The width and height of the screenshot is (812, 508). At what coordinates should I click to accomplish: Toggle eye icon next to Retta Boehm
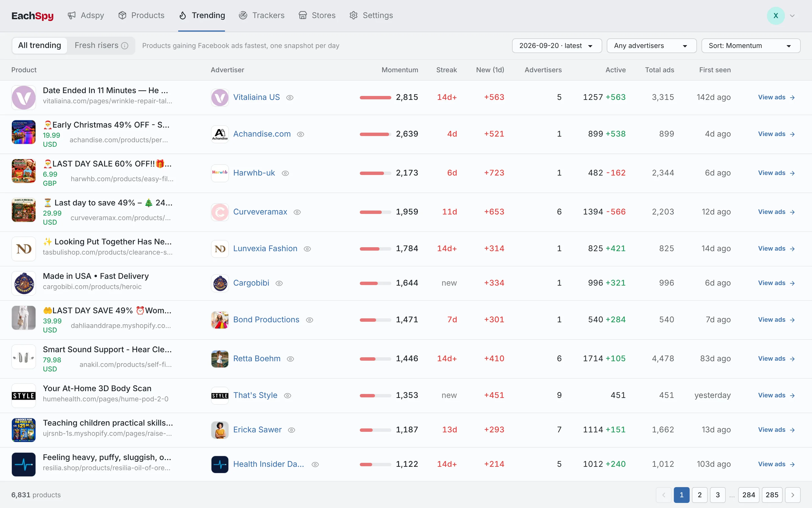tap(291, 359)
